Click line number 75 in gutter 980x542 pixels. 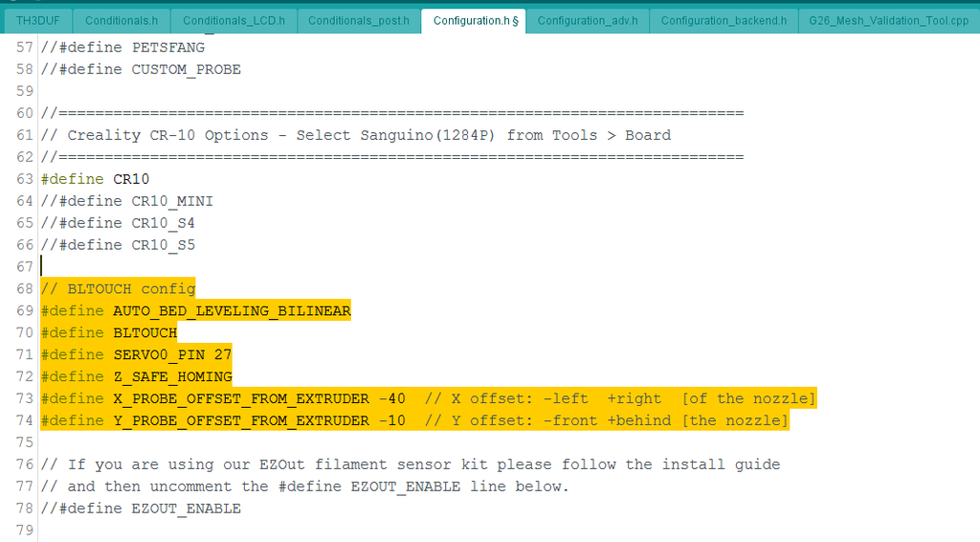[x=25, y=442]
